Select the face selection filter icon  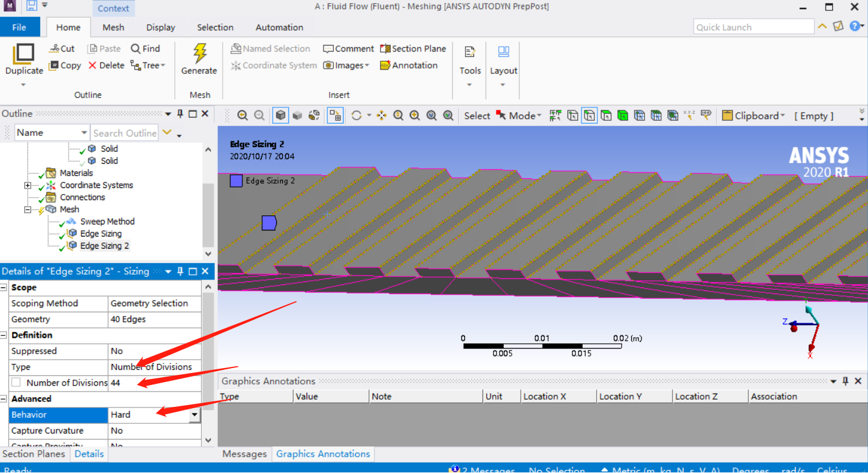(606, 116)
